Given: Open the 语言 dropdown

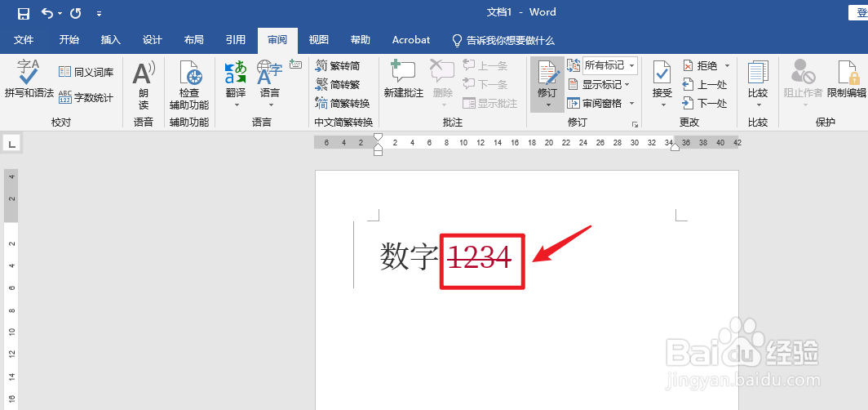Looking at the screenshot, I should tap(270, 84).
